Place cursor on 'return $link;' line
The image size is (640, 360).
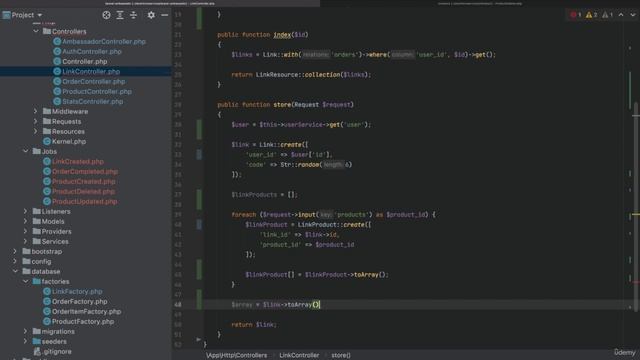tap(254, 324)
